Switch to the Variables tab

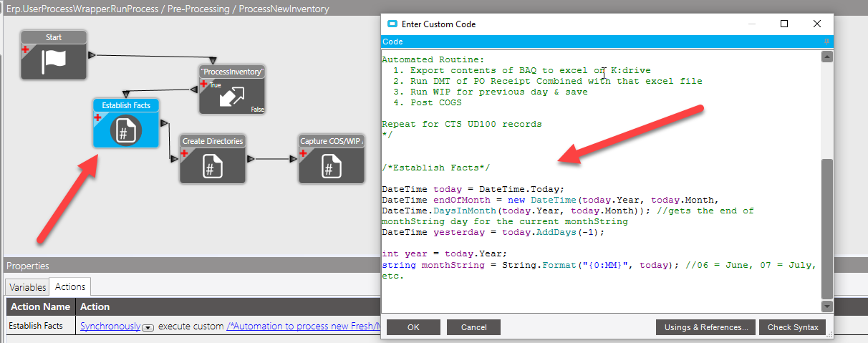tap(28, 287)
